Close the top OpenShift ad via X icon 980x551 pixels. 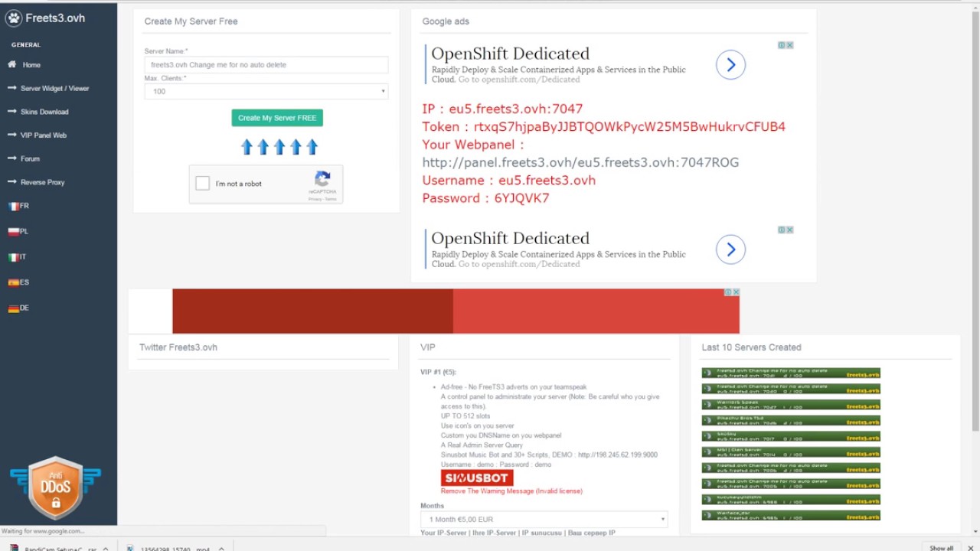(789, 45)
